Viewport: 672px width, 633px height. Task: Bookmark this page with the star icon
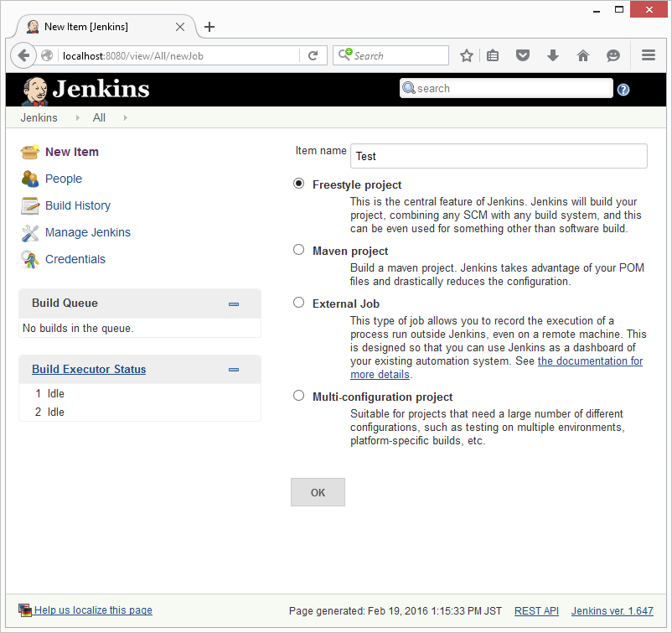click(x=466, y=55)
